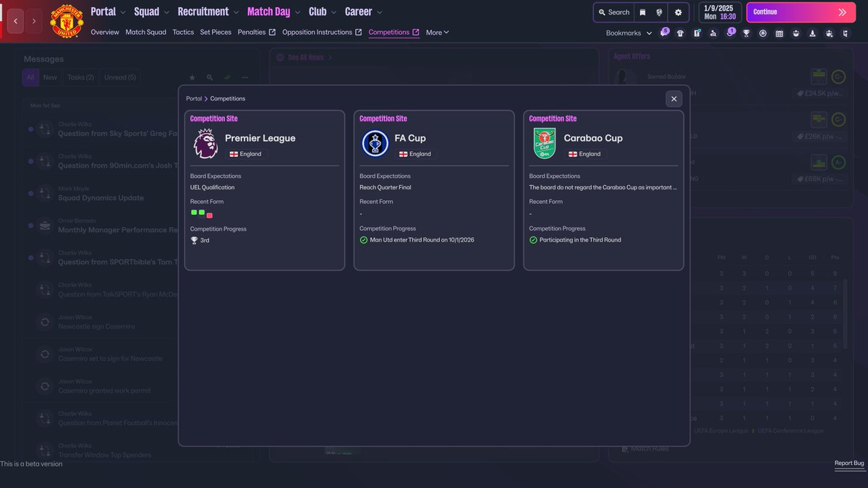The width and height of the screenshot is (868, 488).
Task: Click the Carabao Cup logo
Action: (x=544, y=143)
